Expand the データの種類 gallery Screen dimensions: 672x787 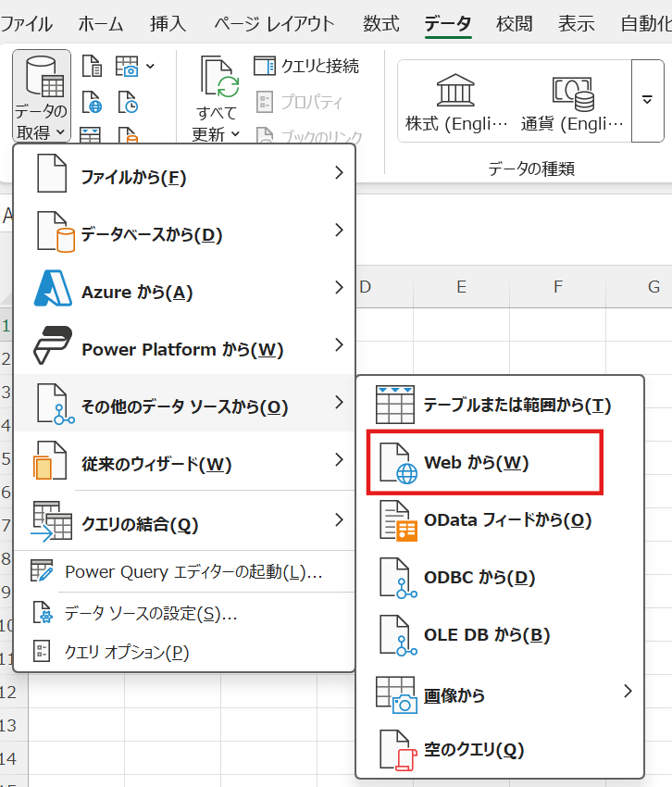pos(647,100)
